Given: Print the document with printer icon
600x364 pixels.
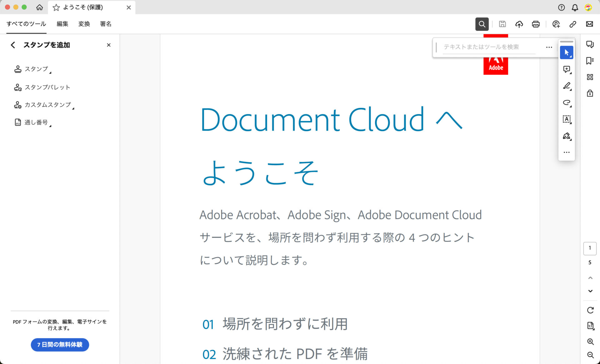Looking at the screenshot, I should click(x=536, y=24).
